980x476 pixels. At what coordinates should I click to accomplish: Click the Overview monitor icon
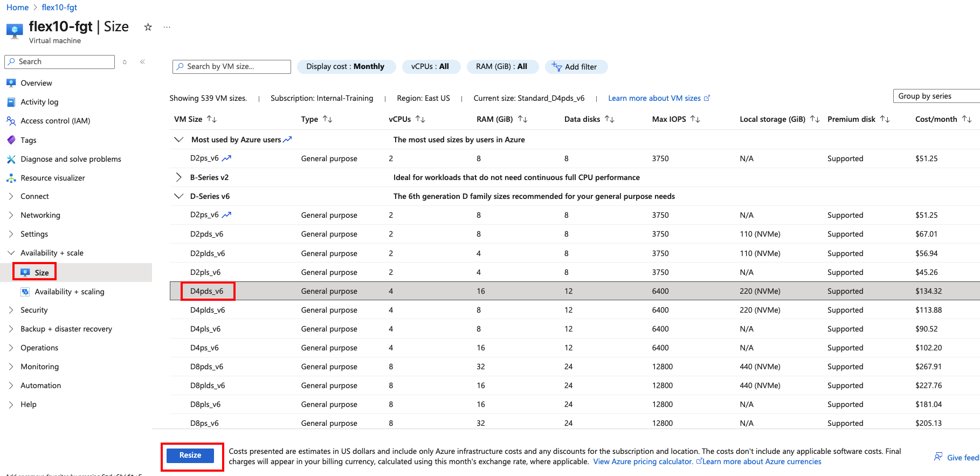[11, 83]
